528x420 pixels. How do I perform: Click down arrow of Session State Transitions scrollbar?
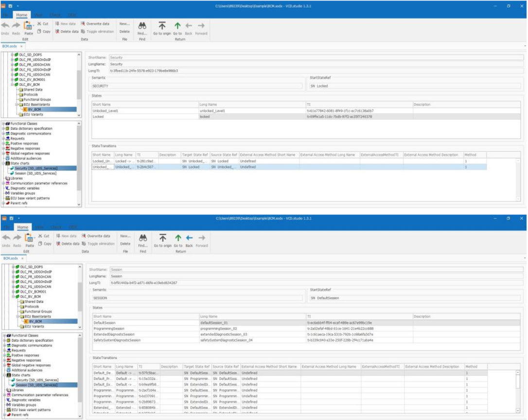(518, 411)
